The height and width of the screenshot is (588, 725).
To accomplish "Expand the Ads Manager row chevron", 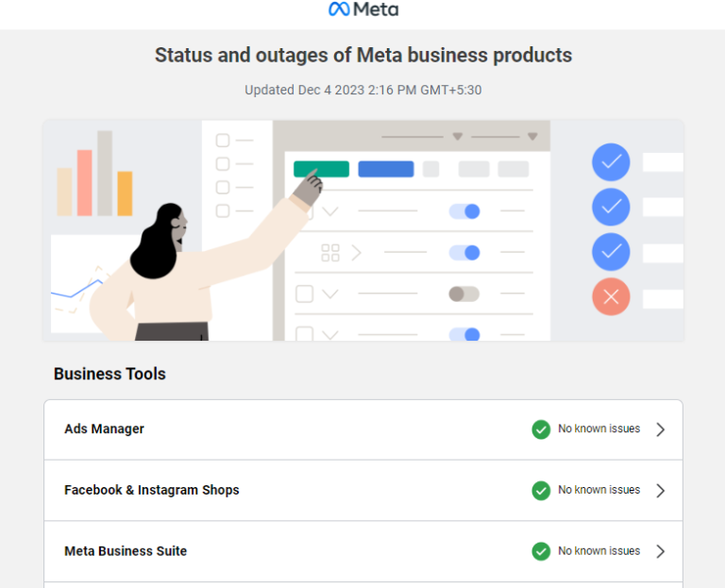I will pos(661,429).
